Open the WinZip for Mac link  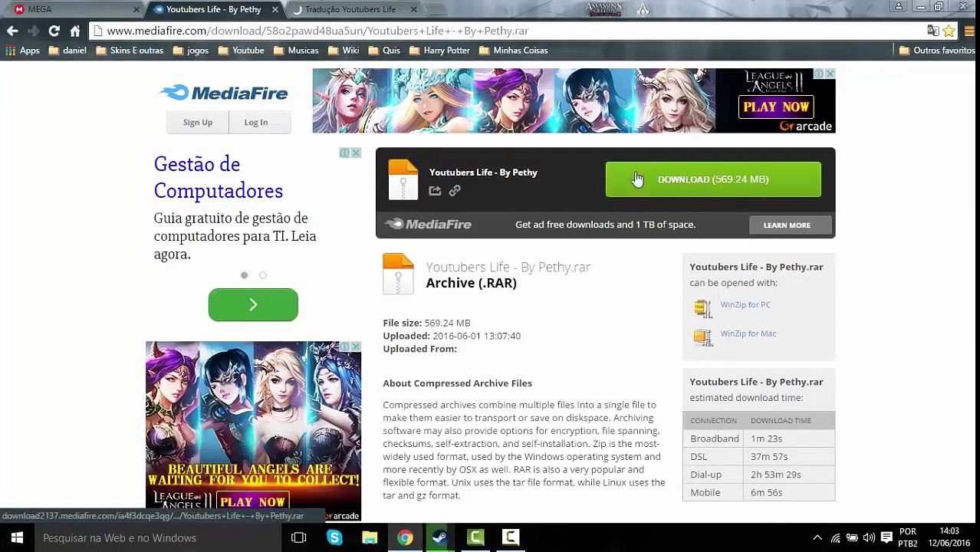pos(748,333)
